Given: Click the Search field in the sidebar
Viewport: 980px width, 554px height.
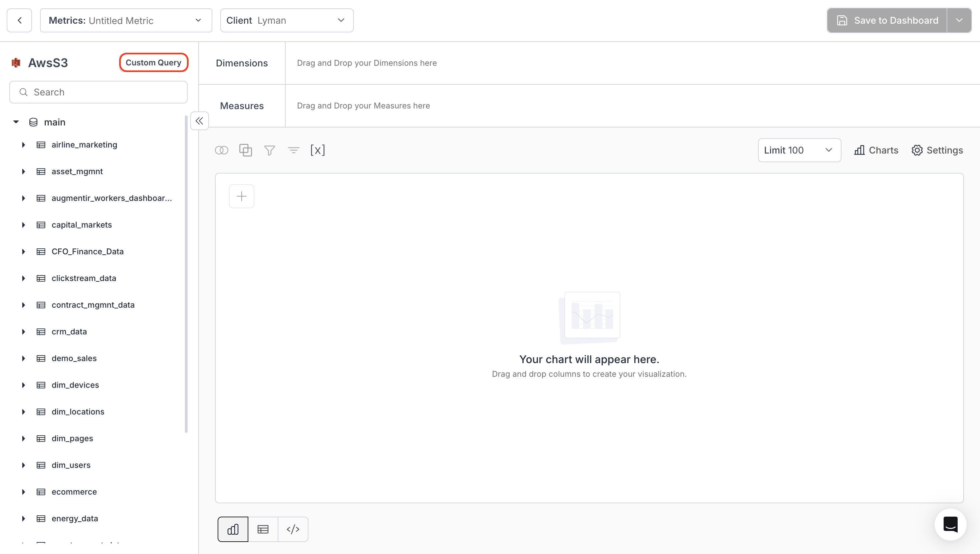Looking at the screenshot, I should [98, 92].
